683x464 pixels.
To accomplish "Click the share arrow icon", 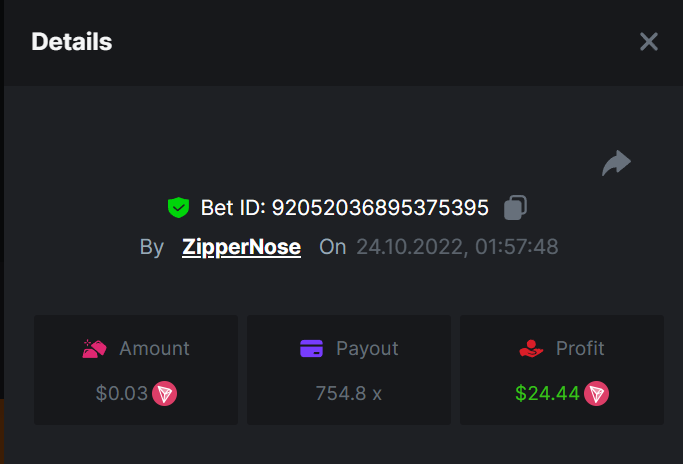I will click(616, 163).
